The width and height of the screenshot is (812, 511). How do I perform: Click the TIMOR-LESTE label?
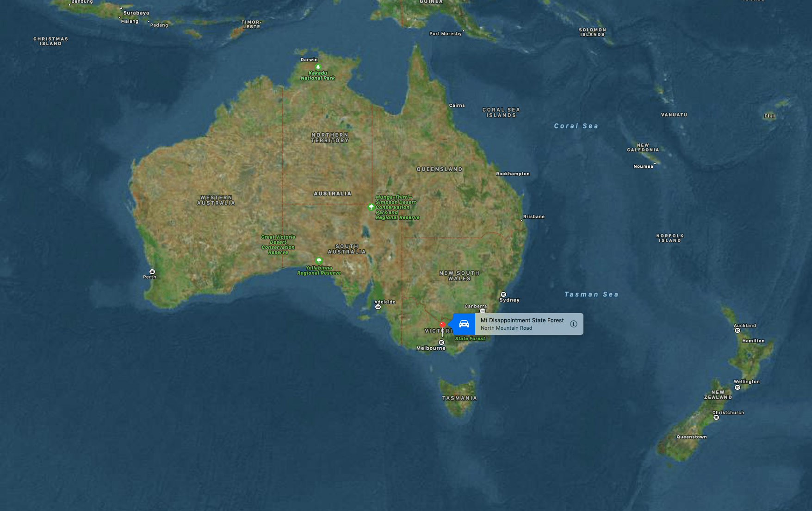point(252,25)
